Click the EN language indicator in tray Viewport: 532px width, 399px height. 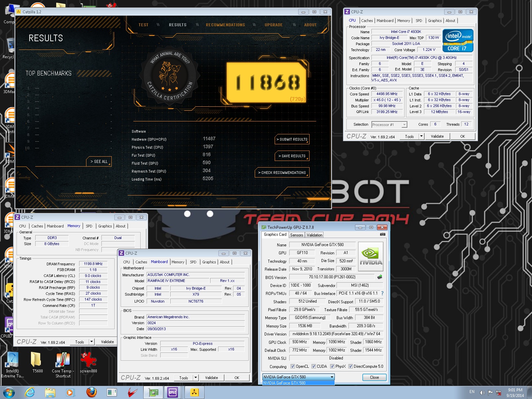(x=472, y=392)
